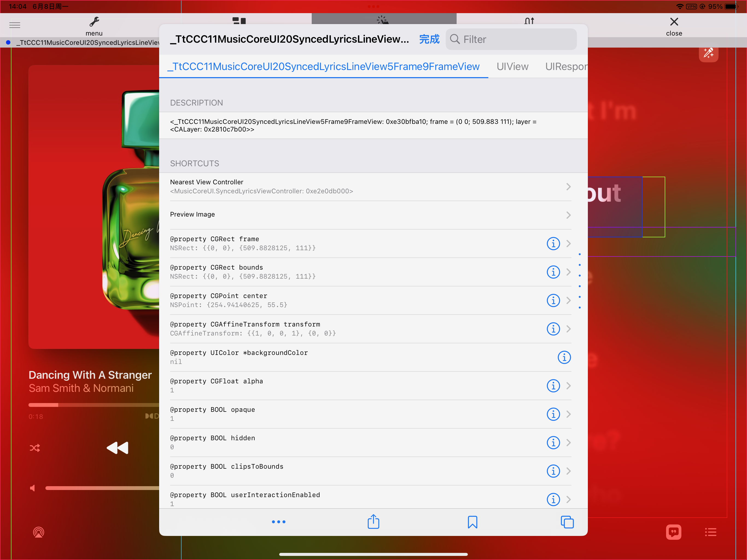The width and height of the screenshot is (747, 560).
Task: Expand the clipsToBounds property chevron
Action: 568,471
